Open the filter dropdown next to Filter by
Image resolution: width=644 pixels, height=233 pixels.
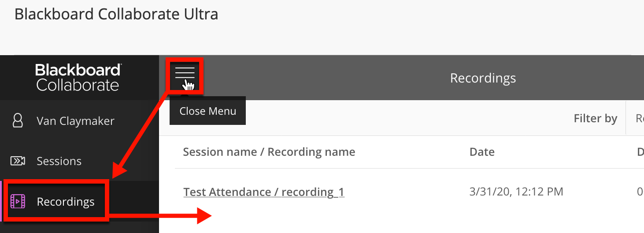pyautogui.click(x=635, y=118)
